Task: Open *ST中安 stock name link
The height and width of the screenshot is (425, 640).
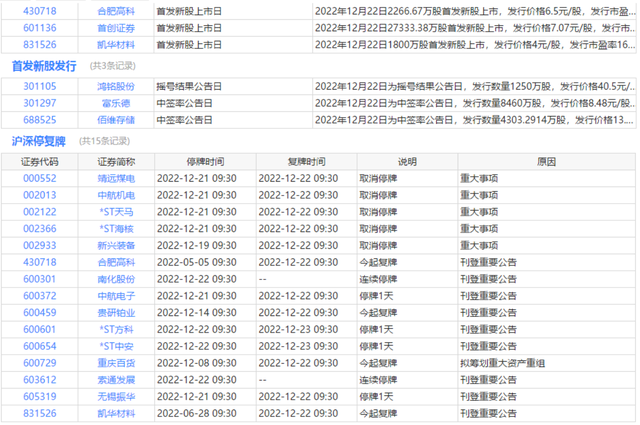Action: (116, 346)
